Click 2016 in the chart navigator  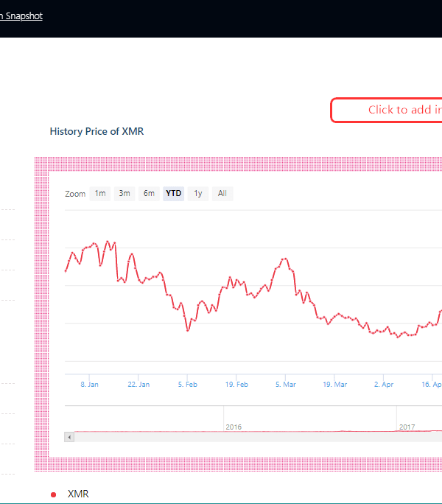pyautogui.click(x=234, y=427)
